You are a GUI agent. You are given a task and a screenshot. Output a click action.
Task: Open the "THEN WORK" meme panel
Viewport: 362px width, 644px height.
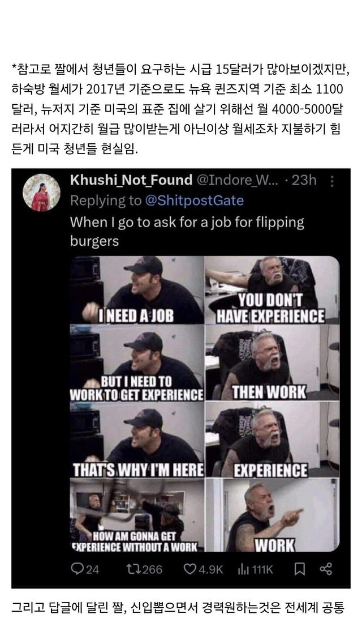tap(271, 362)
